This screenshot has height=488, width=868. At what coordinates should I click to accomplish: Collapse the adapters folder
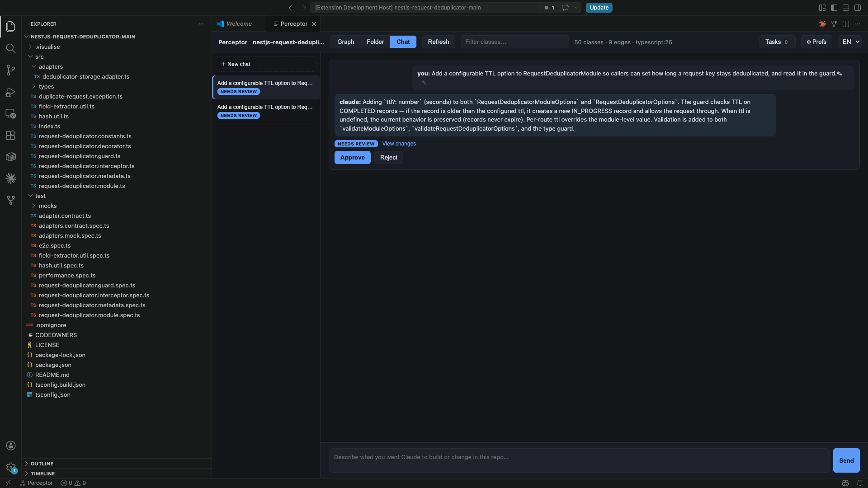34,66
